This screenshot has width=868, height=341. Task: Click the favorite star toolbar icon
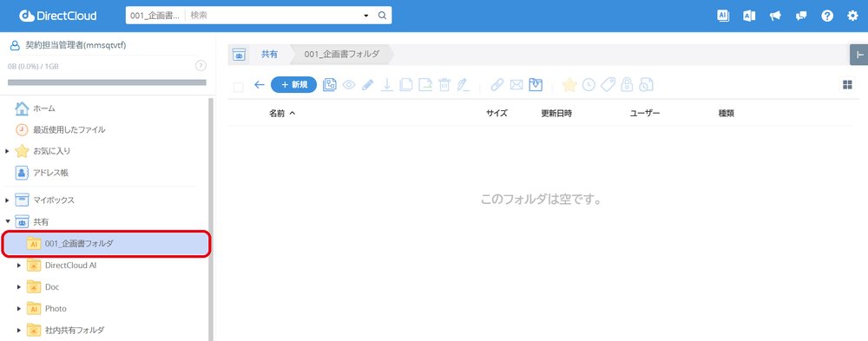click(569, 85)
